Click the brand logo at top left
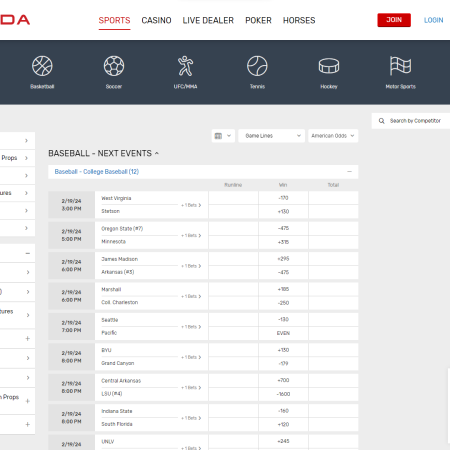The height and width of the screenshot is (450, 450). pyautogui.click(x=15, y=20)
